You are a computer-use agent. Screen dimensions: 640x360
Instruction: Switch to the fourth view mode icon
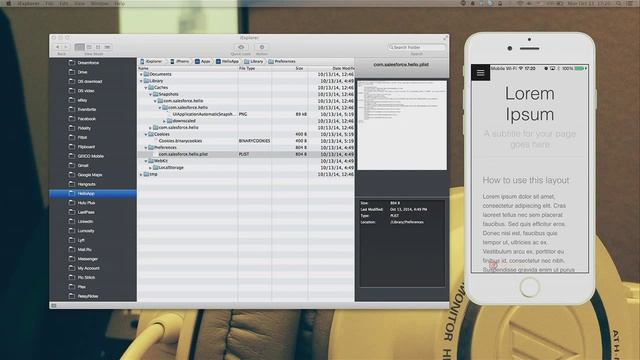point(107,47)
